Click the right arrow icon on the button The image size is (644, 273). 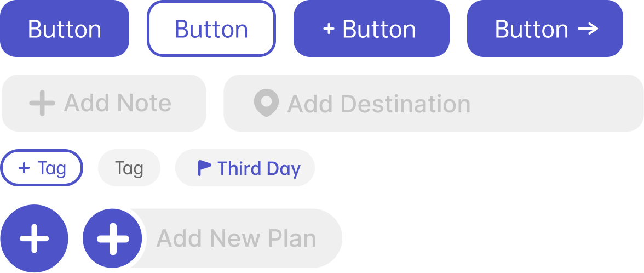(x=588, y=29)
